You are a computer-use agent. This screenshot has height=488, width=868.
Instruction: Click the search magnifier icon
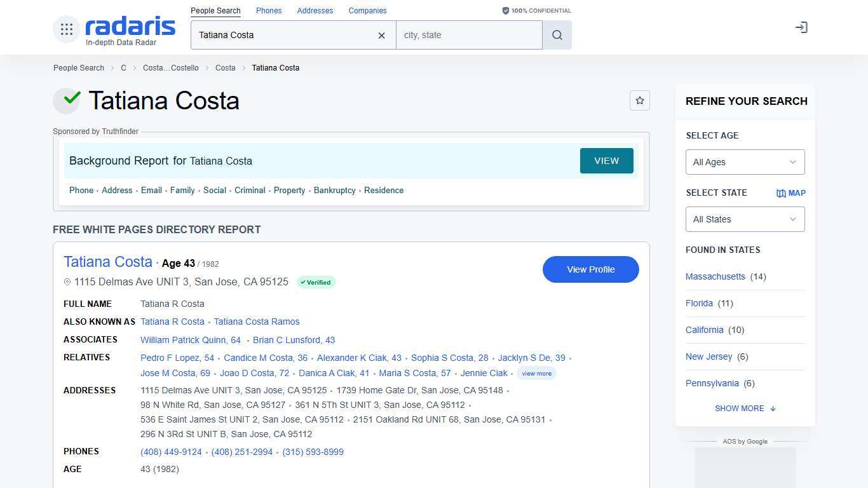(557, 35)
